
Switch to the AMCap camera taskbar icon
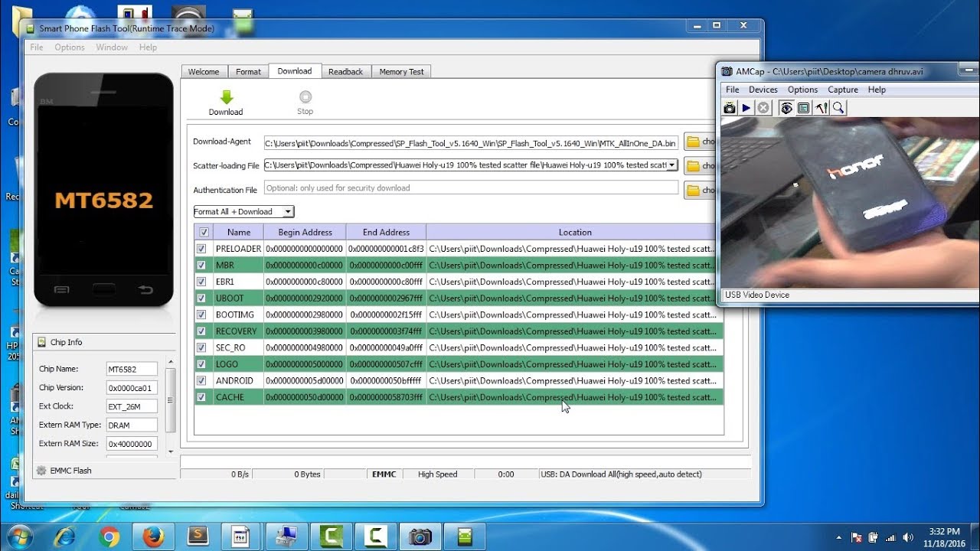(x=420, y=536)
